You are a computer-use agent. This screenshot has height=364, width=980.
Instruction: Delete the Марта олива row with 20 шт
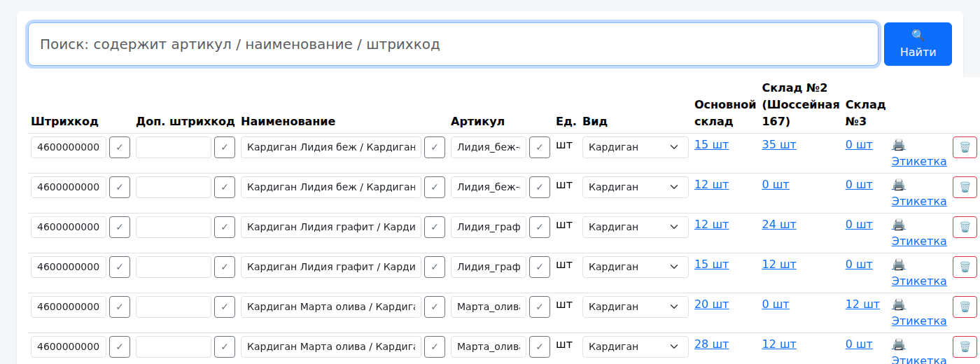(965, 307)
